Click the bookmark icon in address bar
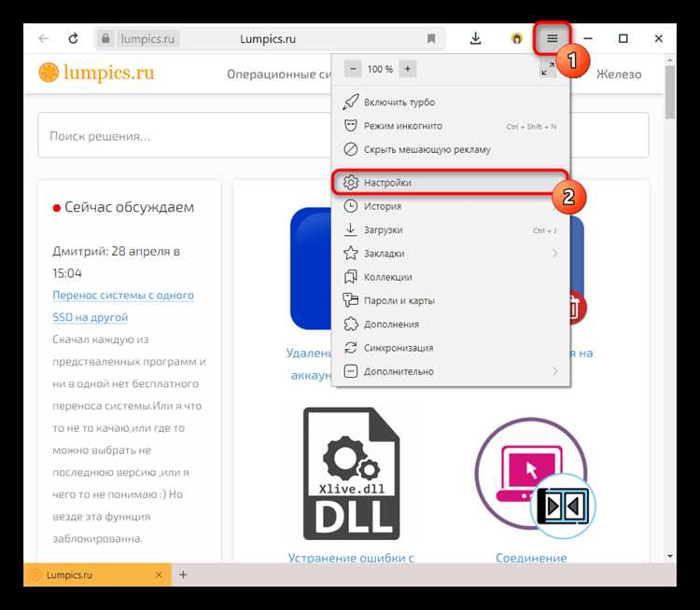This screenshot has height=610, width=700. pos(431,38)
